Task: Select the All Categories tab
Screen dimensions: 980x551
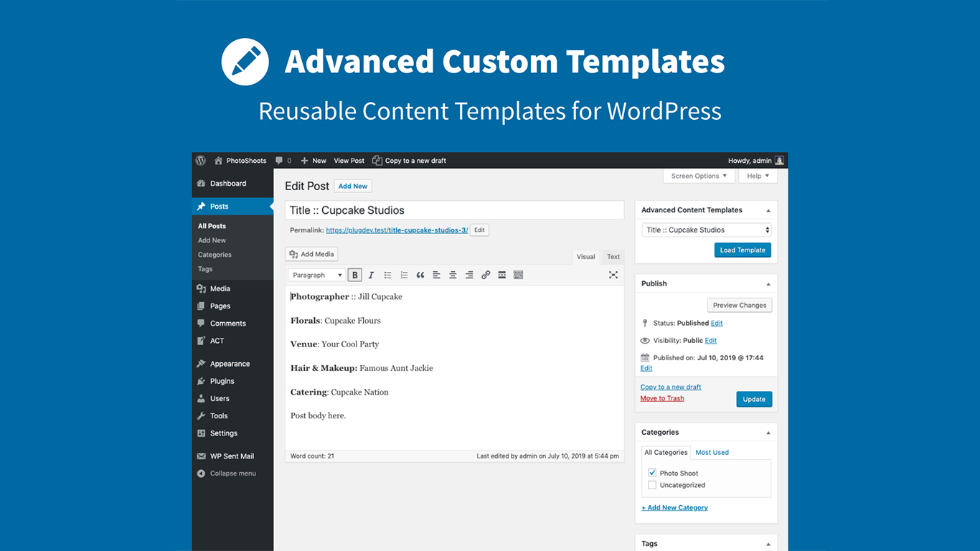Action: tap(666, 453)
